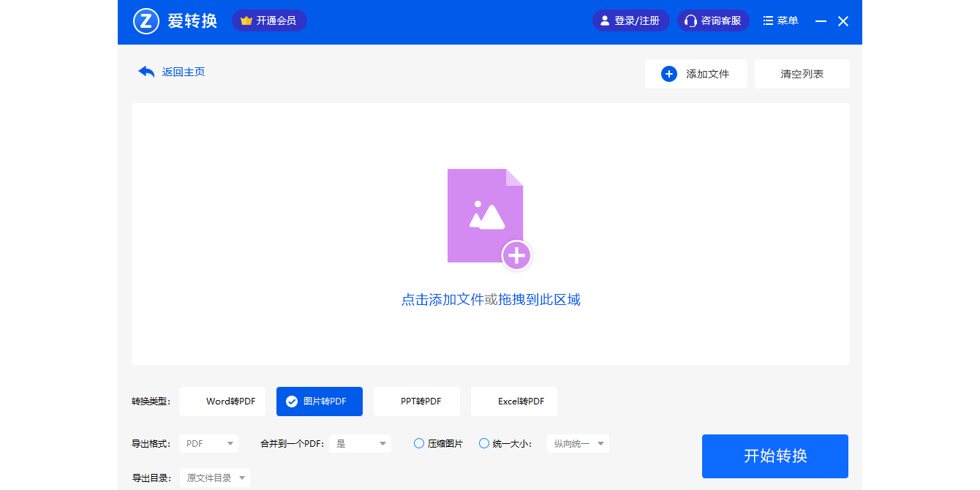Screen dimensions: 980x490
Task: Click the headset icon for 咨询客服
Action: 690,20
